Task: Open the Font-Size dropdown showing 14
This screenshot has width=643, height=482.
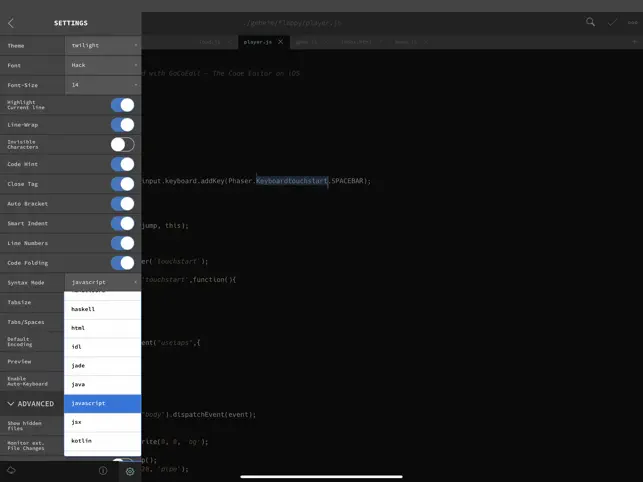Action: (x=102, y=85)
